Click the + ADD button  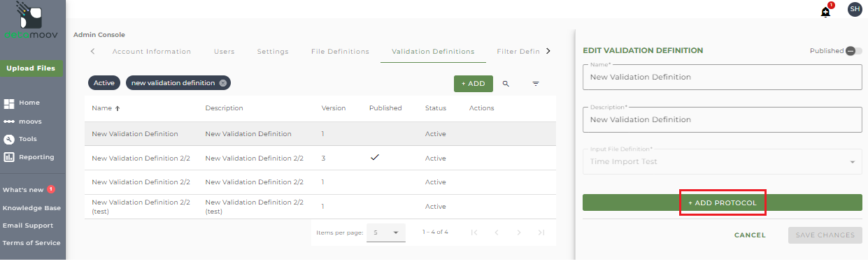point(474,84)
